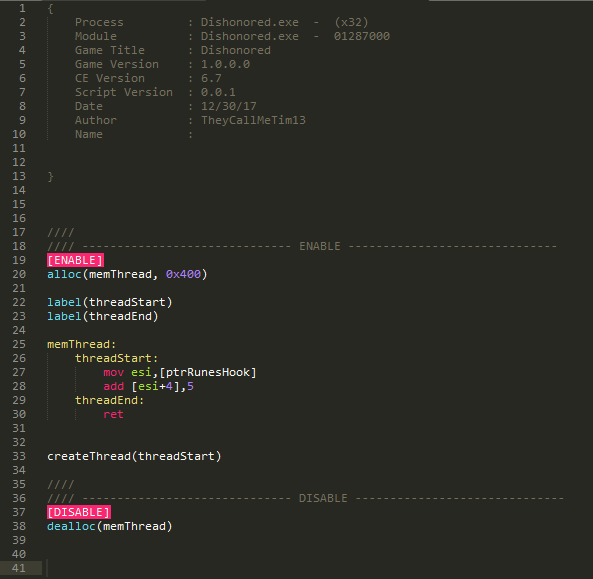Click the 'Name' field label on line 10

coord(89,134)
